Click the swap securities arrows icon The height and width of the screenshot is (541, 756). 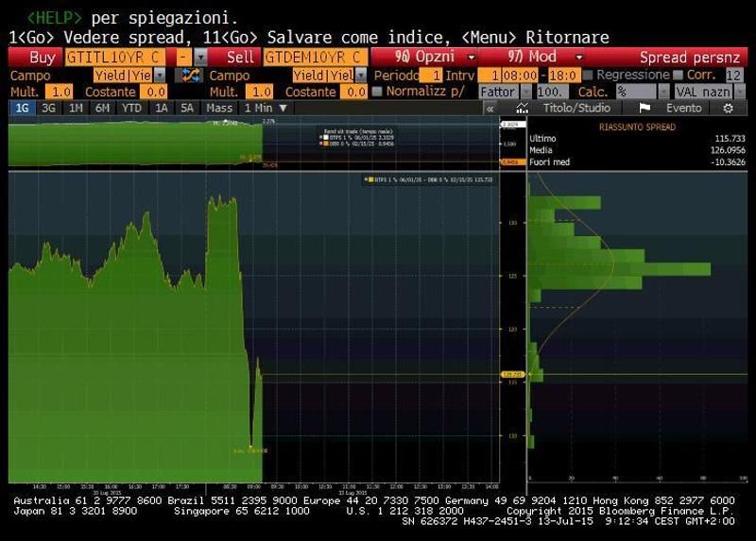pyautogui.click(x=192, y=75)
